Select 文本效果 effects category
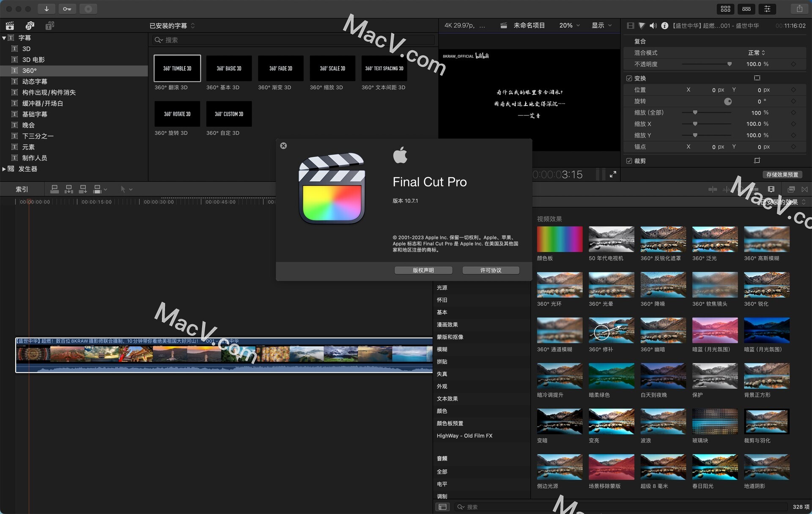 coord(447,399)
